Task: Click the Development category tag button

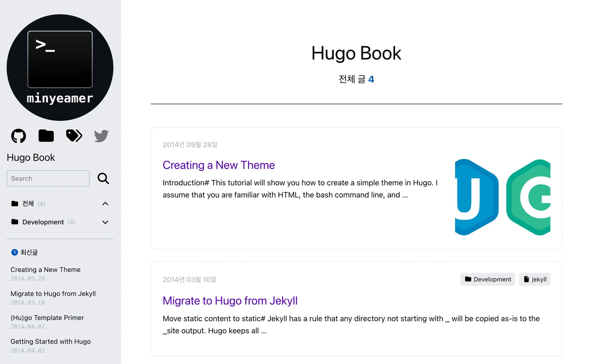Action: click(x=488, y=279)
